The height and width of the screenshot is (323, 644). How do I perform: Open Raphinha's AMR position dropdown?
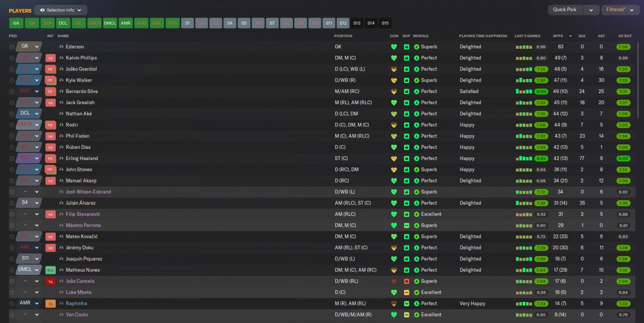pyautogui.click(x=30, y=303)
